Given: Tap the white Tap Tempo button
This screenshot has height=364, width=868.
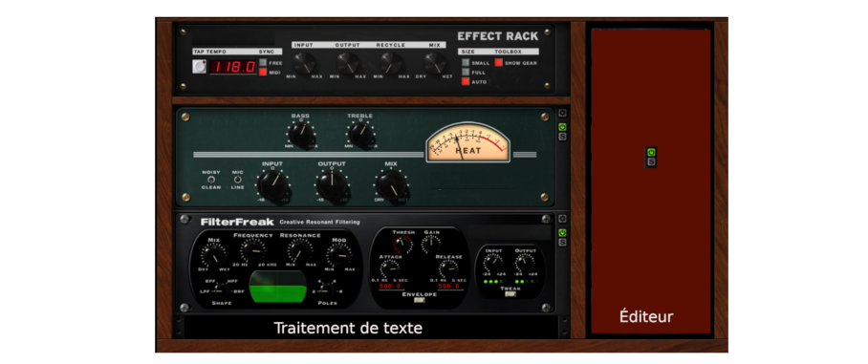Looking at the screenshot, I should point(199,66).
